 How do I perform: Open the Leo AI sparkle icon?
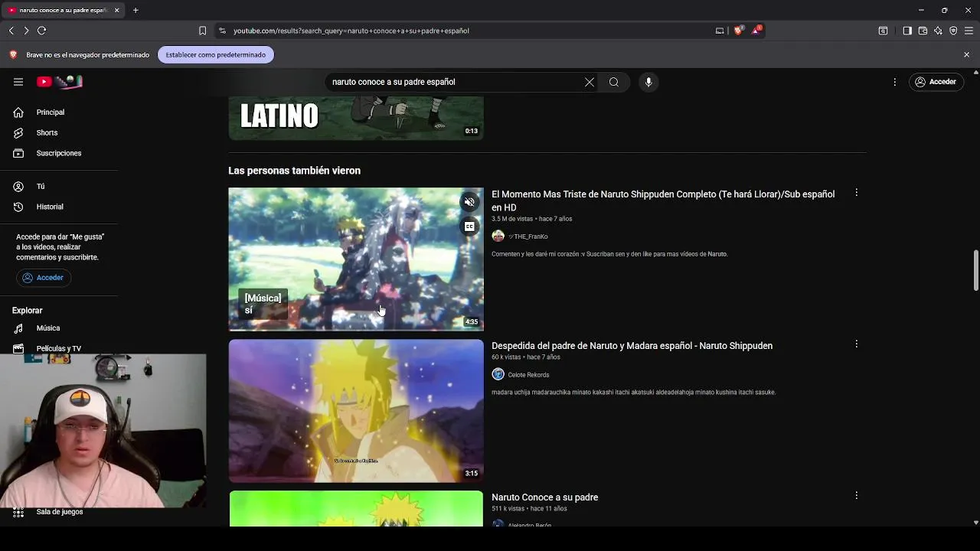pos(938,31)
